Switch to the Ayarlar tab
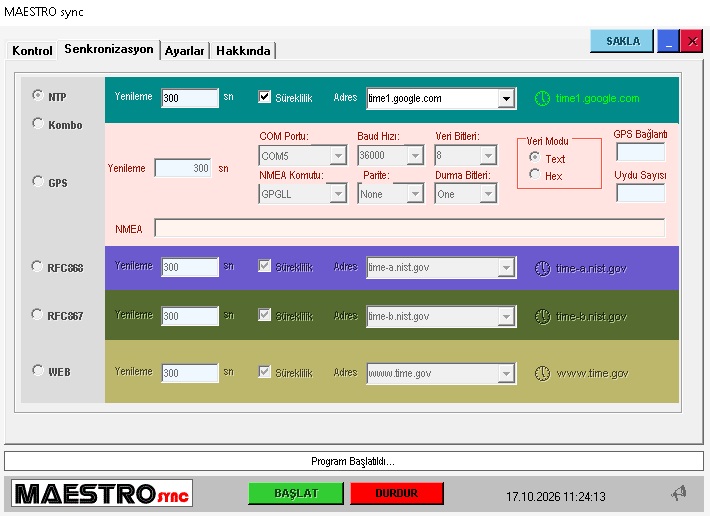 pos(184,51)
